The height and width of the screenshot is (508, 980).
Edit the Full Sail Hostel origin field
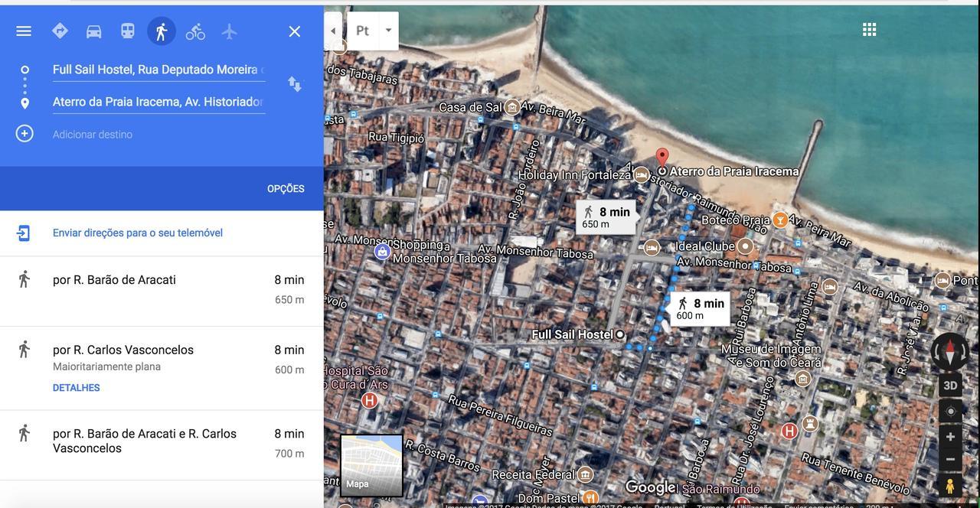coord(159,70)
